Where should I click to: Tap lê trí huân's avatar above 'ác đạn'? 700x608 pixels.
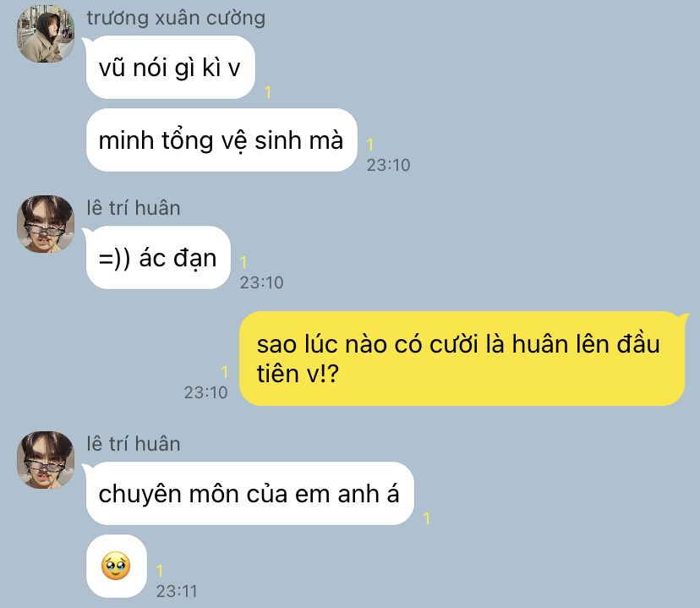pos(46,223)
